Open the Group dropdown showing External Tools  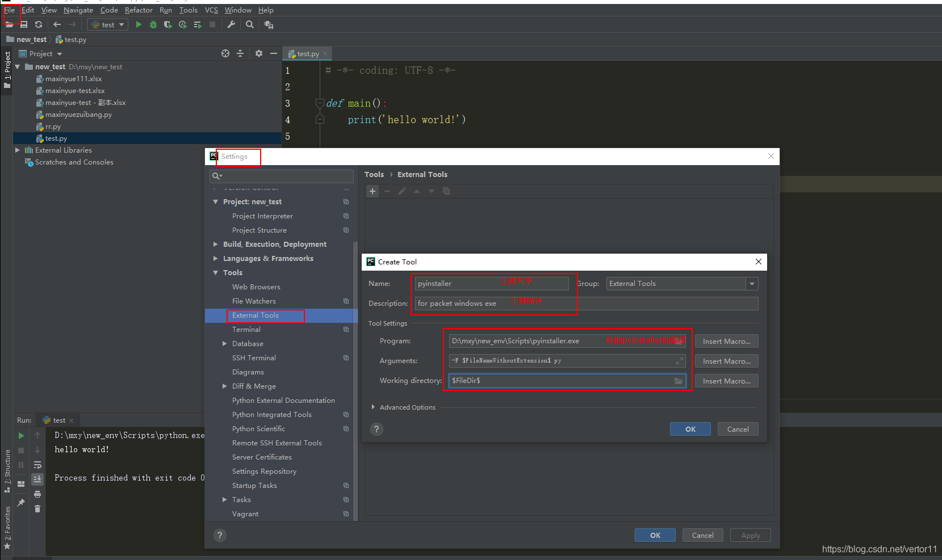point(752,283)
